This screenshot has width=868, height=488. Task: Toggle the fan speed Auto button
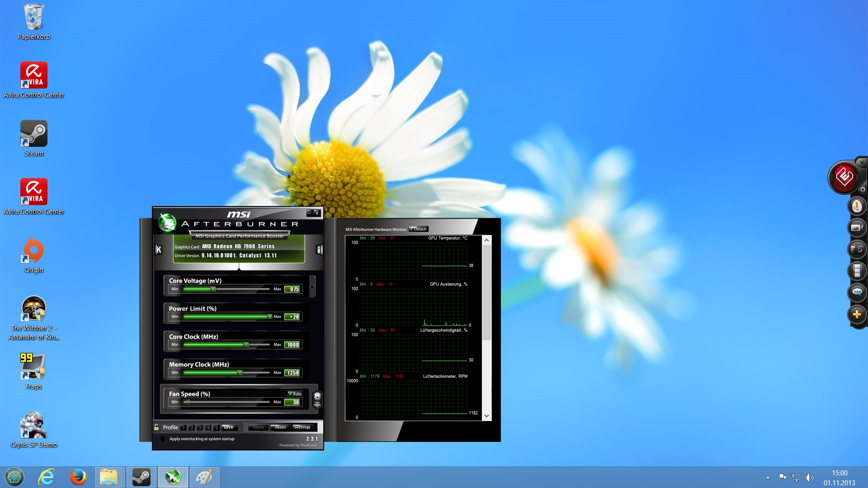[295, 394]
